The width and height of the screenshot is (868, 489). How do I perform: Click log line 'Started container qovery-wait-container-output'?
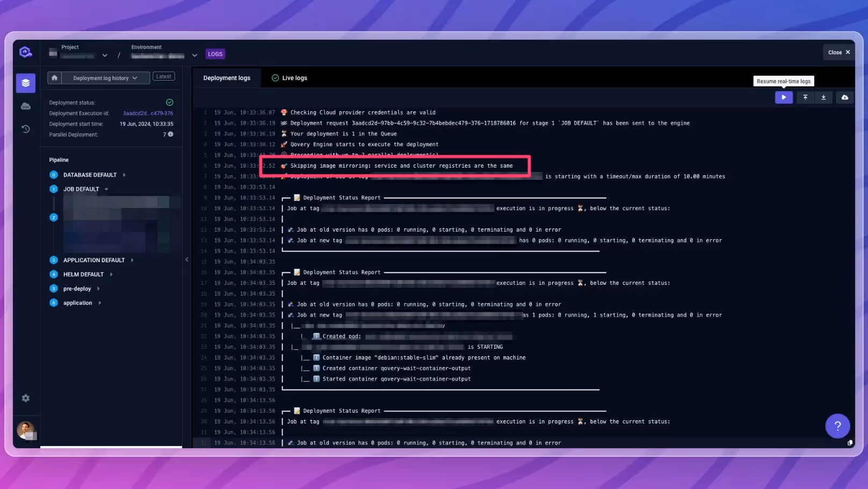click(396, 379)
